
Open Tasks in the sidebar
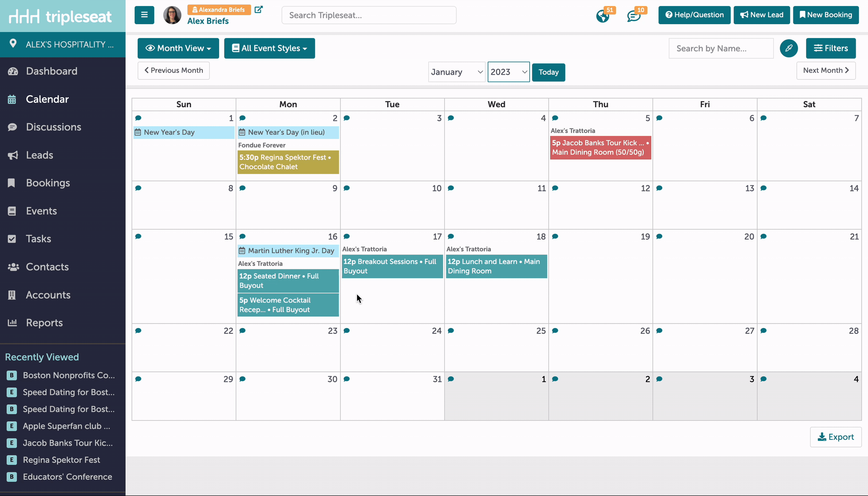(x=38, y=239)
